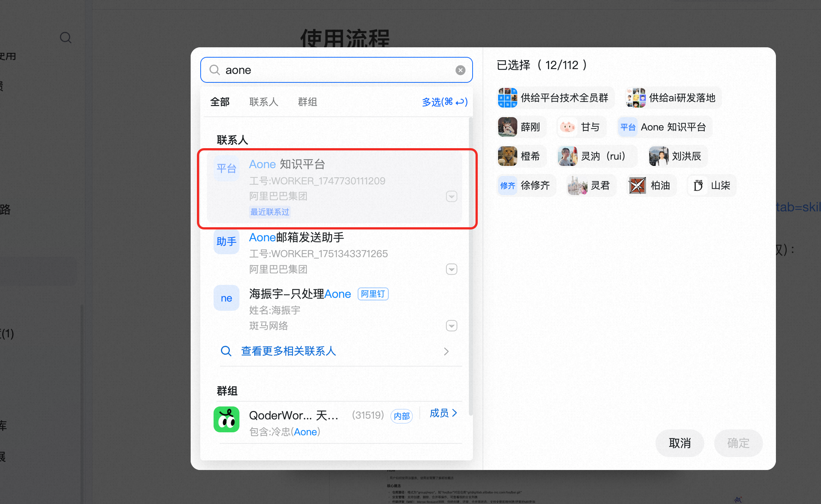Click the 多选 multi-select link
The image size is (821, 504).
pos(445,102)
